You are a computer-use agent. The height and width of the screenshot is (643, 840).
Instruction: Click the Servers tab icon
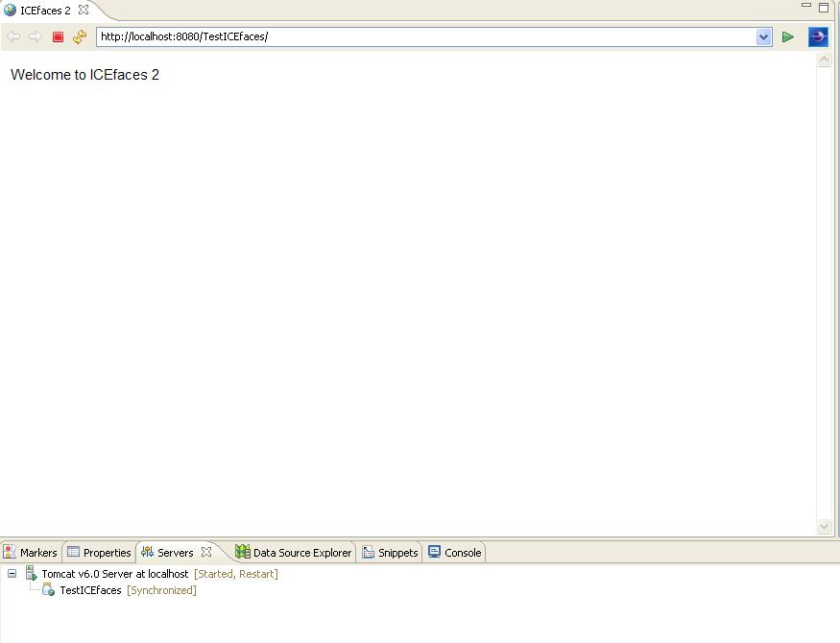tap(147, 552)
